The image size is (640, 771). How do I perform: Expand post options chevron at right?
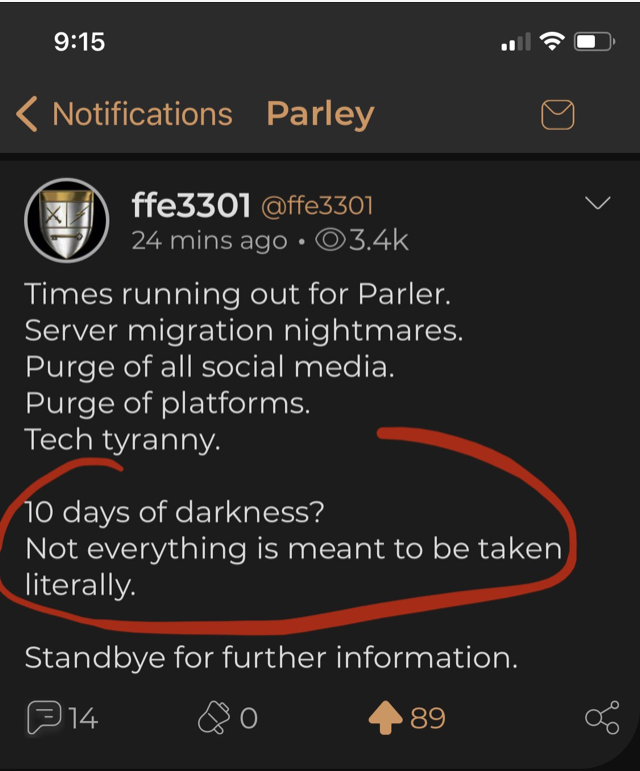[598, 203]
